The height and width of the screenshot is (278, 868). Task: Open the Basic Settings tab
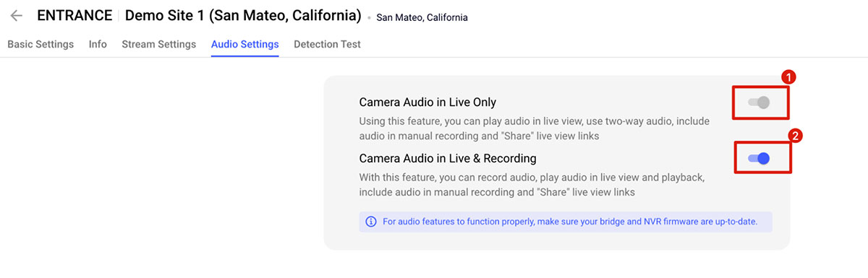(41, 44)
